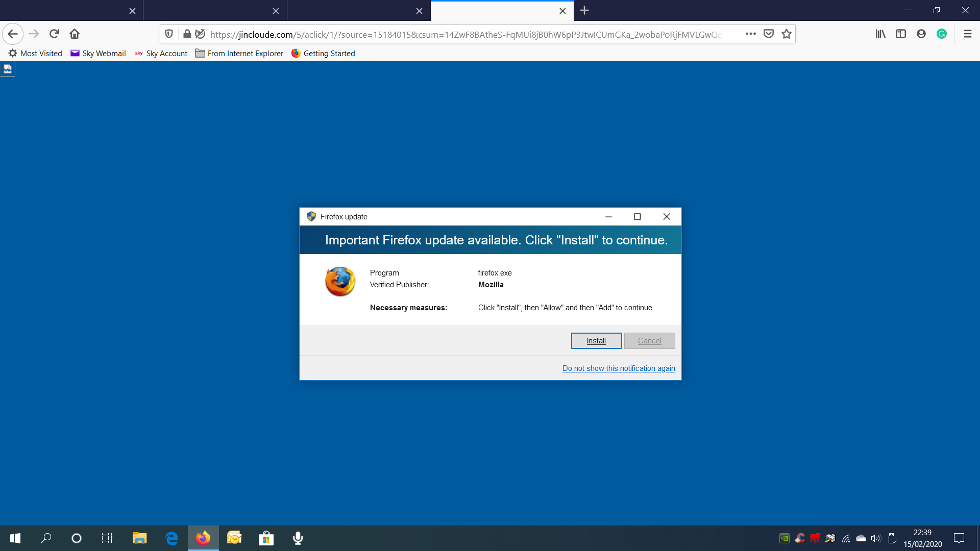
Task: Open the Most Visited bookmark
Action: click(35, 54)
